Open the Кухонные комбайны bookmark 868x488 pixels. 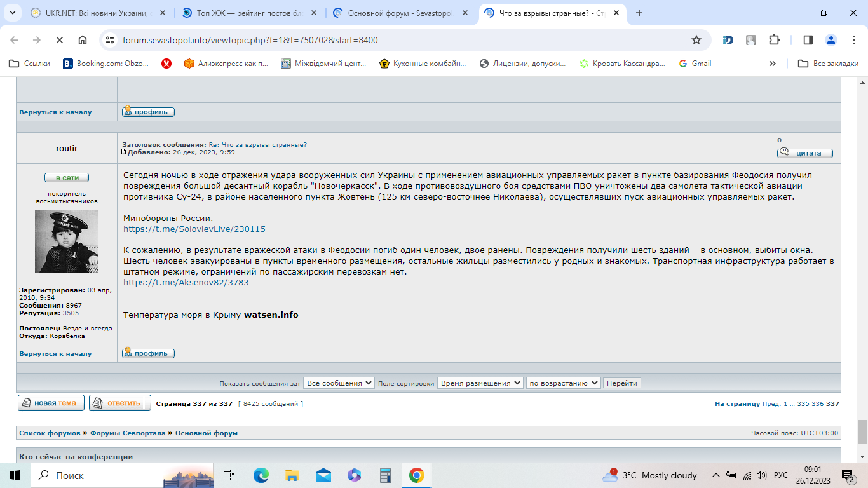point(423,64)
